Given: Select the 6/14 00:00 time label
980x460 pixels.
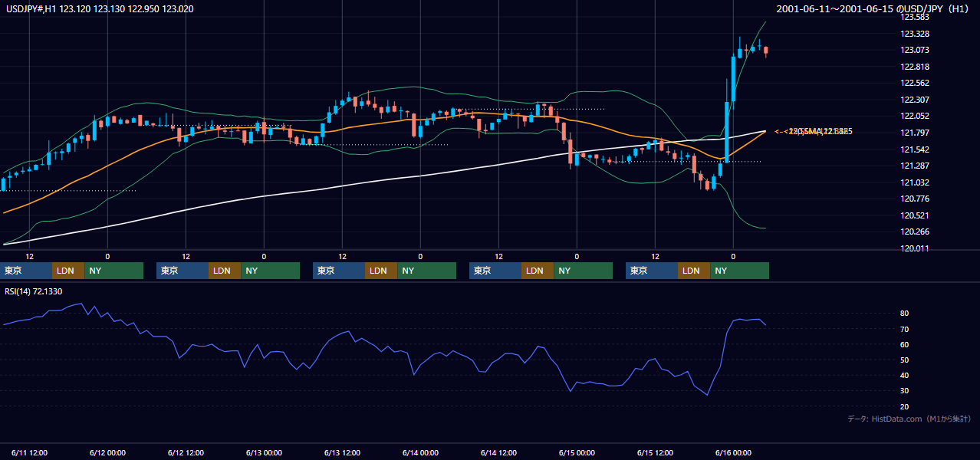Looking at the screenshot, I should pos(420,452).
